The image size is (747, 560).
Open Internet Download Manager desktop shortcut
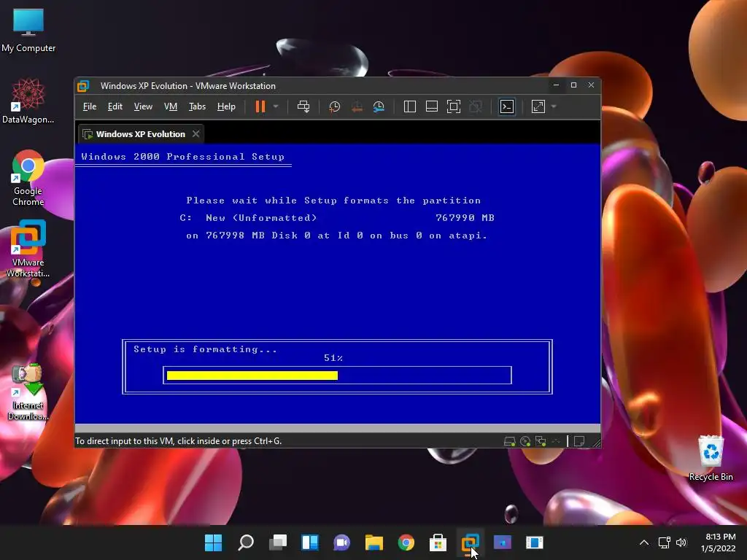[x=28, y=392]
